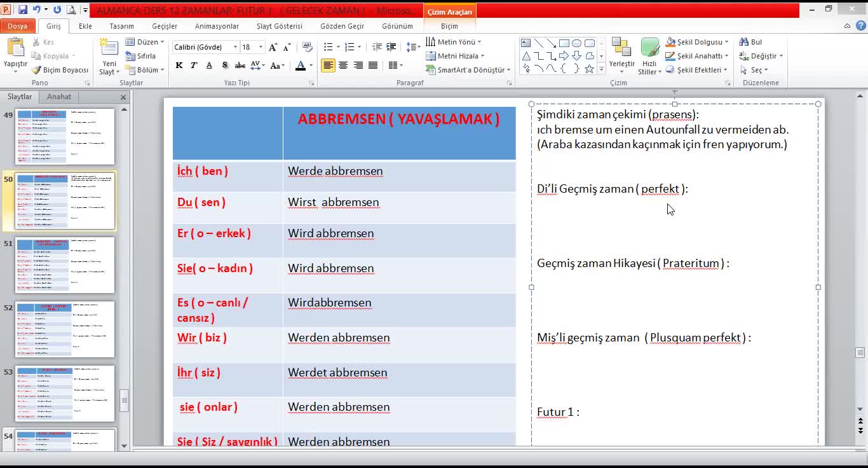Toggle text shadow (S)
This screenshot has width=868, height=468.
(x=224, y=65)
